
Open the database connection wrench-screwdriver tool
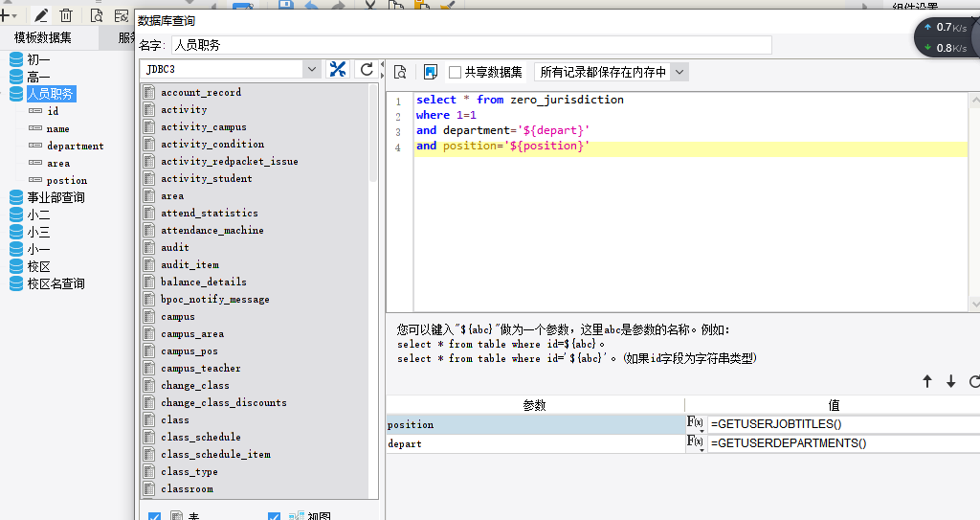338,70
